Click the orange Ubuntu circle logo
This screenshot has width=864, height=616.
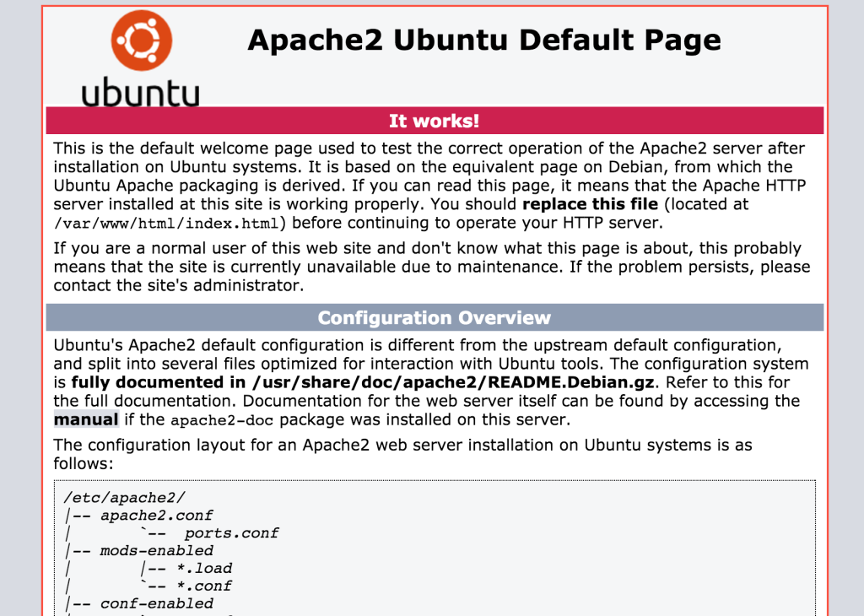tap(142, 41)
